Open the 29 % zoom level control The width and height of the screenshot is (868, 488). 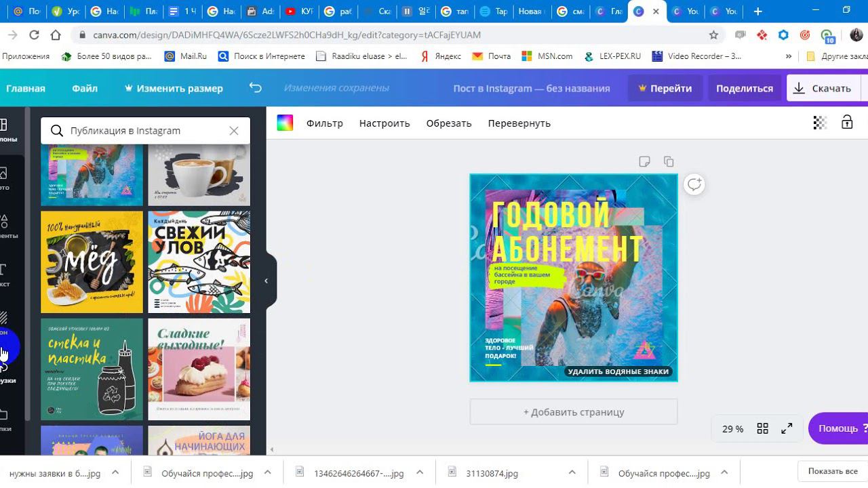(732, 429)
